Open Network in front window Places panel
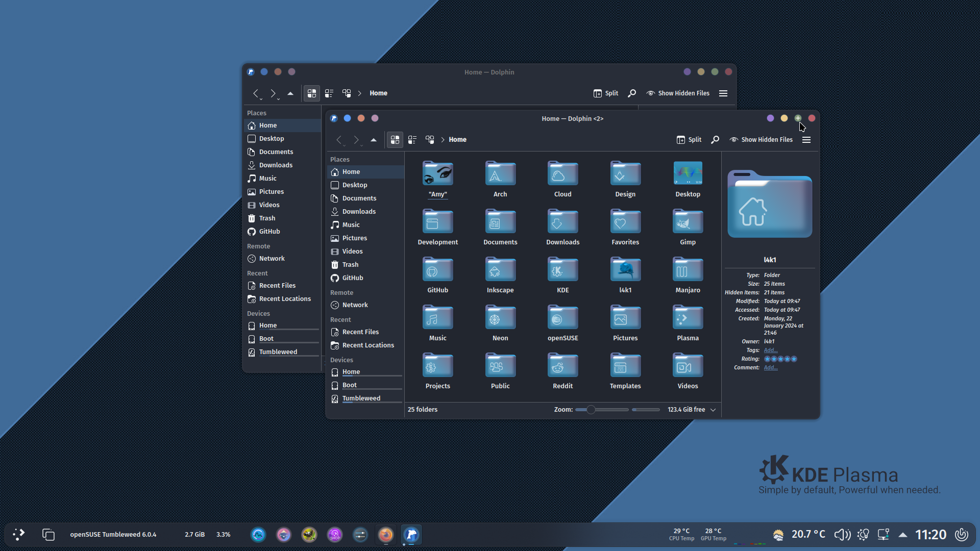The height and width of the screenshot is (551, 980). [x=365, y=305]
